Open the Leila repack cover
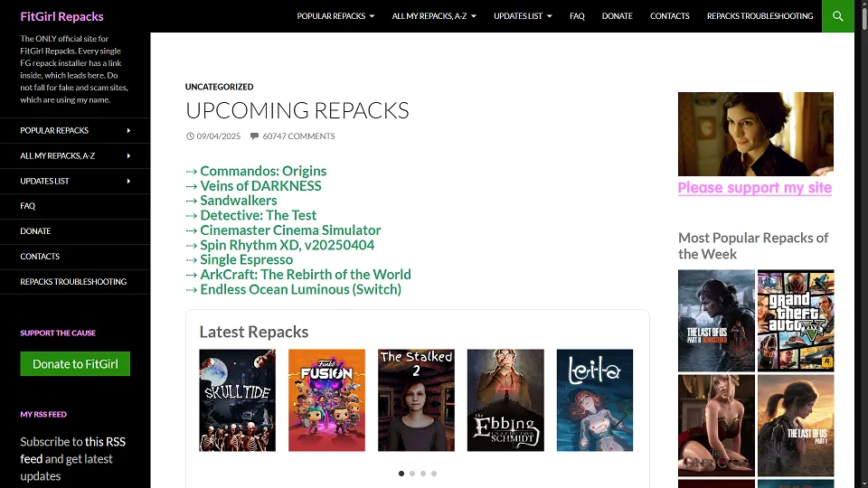The width and height of the screenshot is (868, 488). 595,400
